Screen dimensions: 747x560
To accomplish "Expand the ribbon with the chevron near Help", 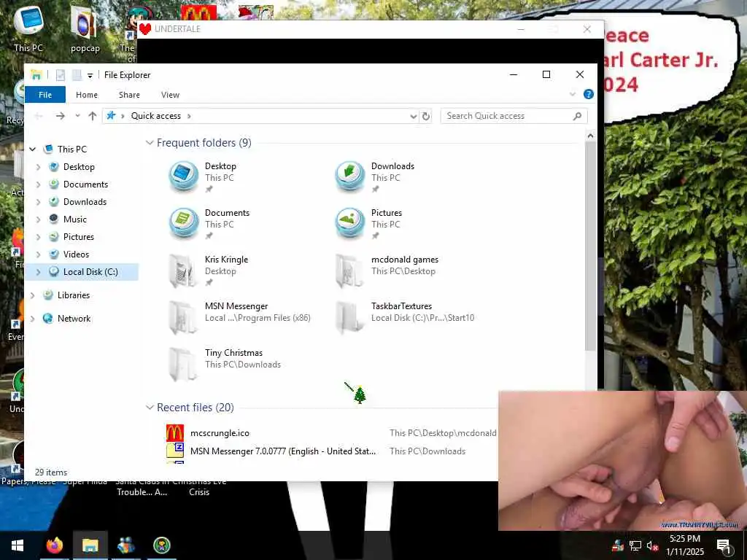I will (573, 94).
